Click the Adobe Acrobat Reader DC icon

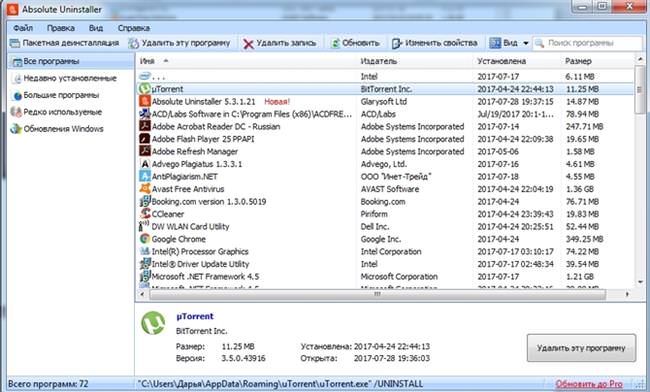(x=145, y=126)
